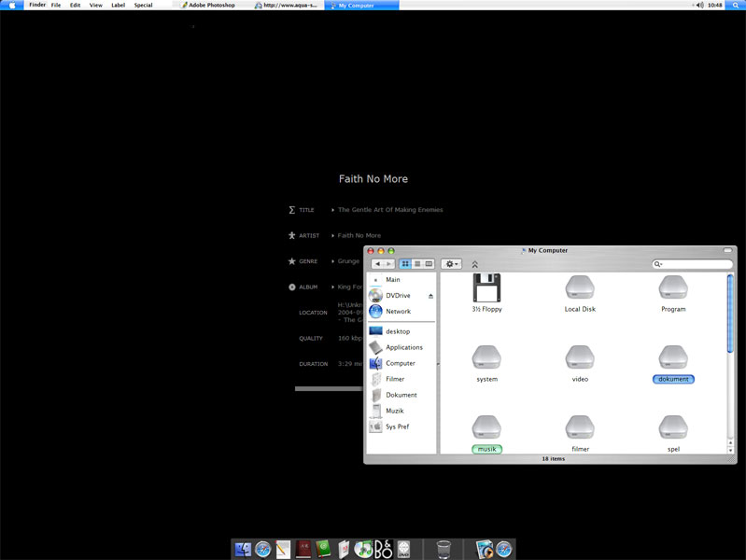The image size is (746, 560).
Task: Switch to column view
Action: [429, 264]
